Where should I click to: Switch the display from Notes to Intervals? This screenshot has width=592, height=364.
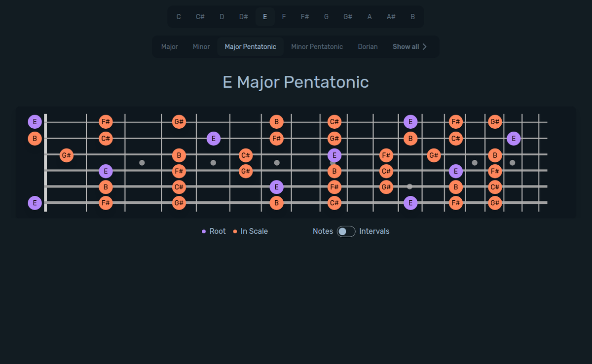[x=346, y=231]
